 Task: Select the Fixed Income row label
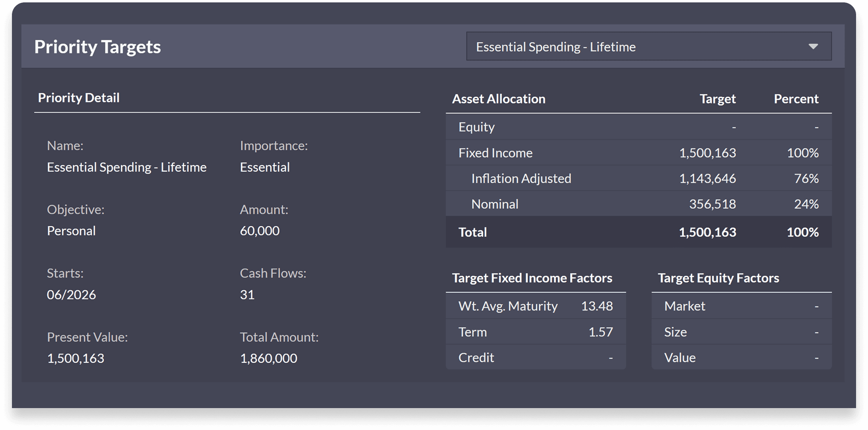pyautogui.click(x=495, y=153)
